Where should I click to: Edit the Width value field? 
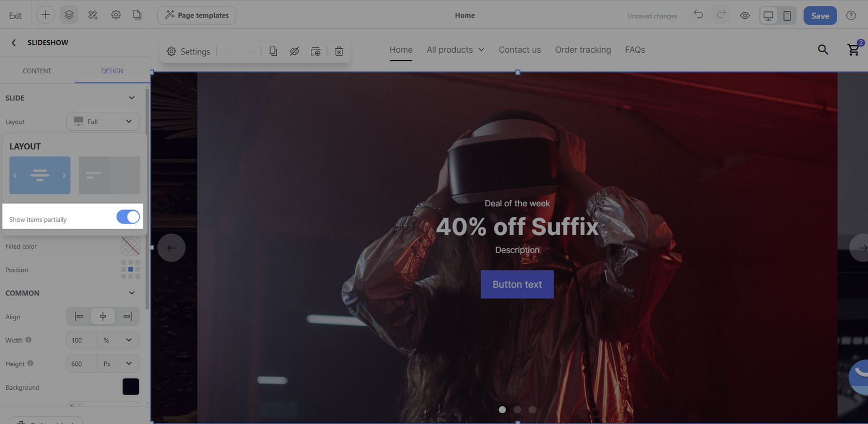pos(81,340)
